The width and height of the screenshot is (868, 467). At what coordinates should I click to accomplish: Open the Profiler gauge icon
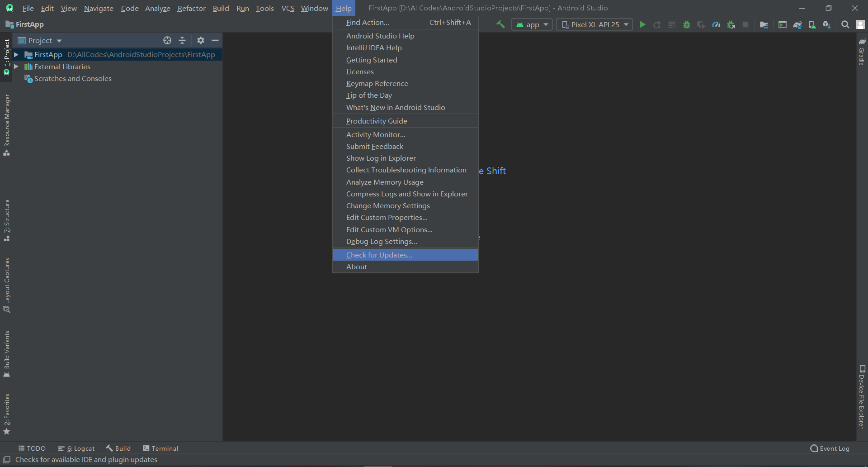click(x=716, y=24)
